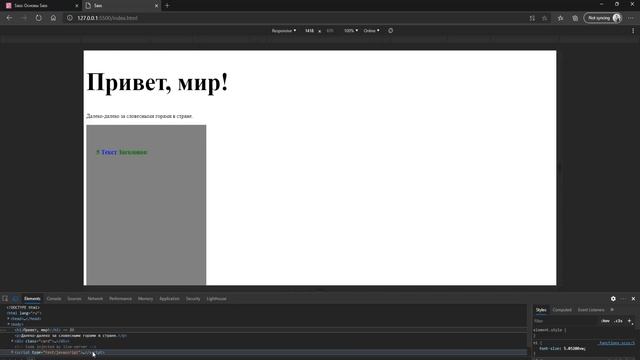Edit the viewport height field
Image resolution: width=640 pixels, height=360 pixels.
[330, 31]
